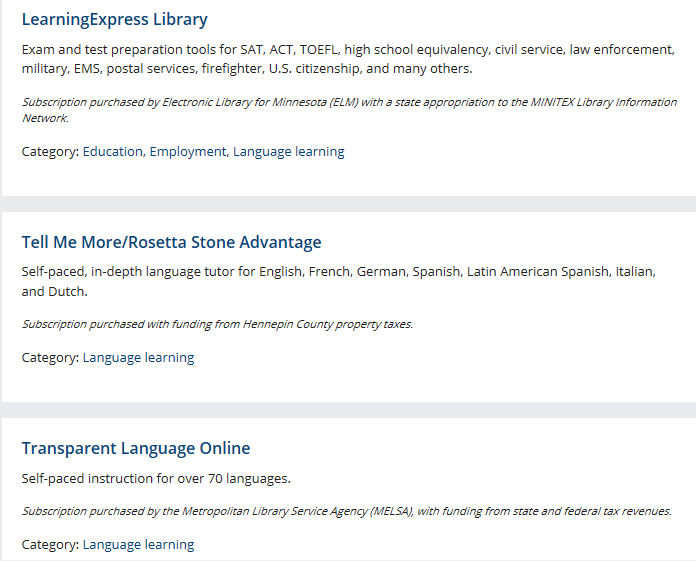Click the Self-paced in-depth language tutor description

pos(339,281)
